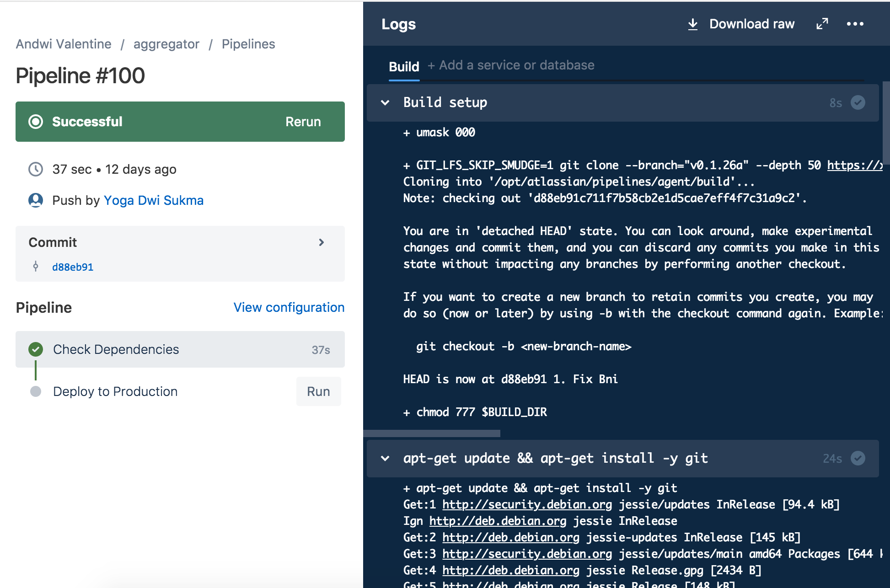
Task: Collapse the Build setup log section
Action: point(385,102)
